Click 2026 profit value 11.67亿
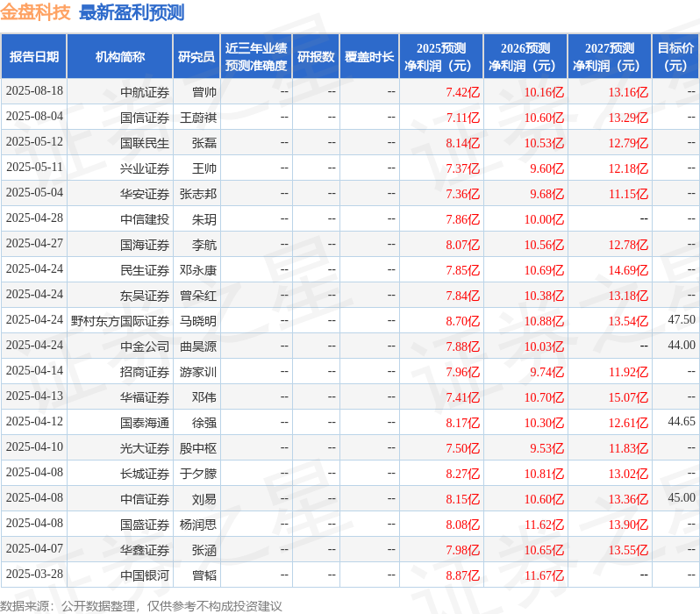This screenshot has width=700, height=614. tap(544, 576)
